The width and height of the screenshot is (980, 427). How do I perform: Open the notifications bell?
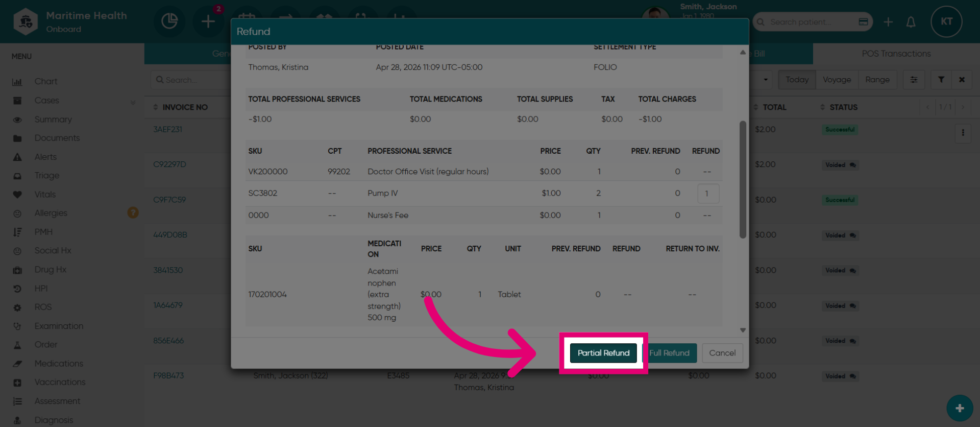pyautogui.click(x=911, y=22)
